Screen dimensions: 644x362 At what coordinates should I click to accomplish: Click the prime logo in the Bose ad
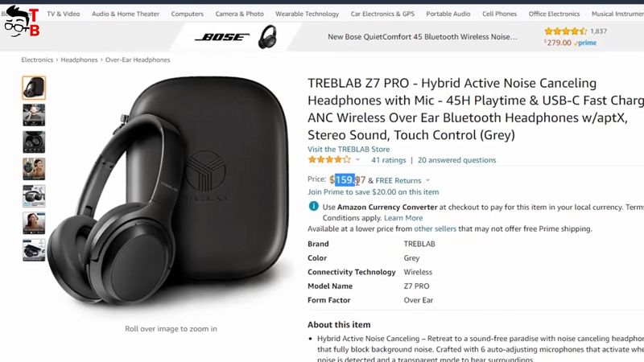click(585, 43)
